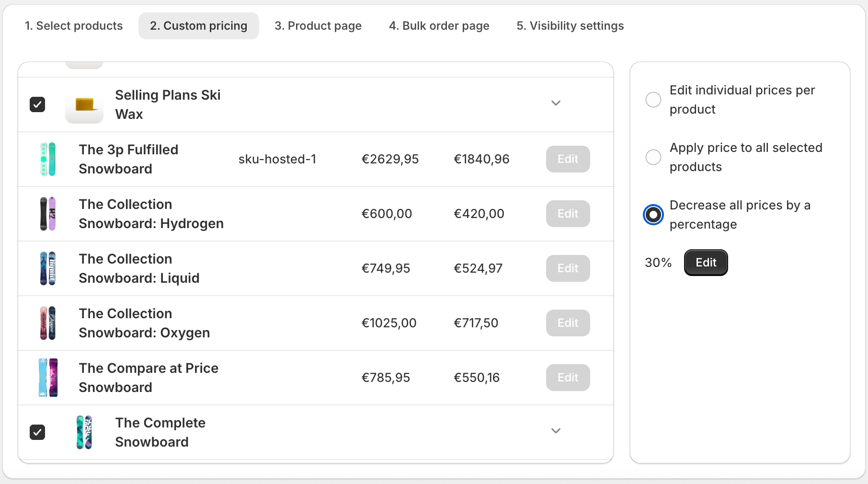The height and width of the screenshot is (484, 868).
Task: Open the Product page step tab
Action: tap(318, 26)
